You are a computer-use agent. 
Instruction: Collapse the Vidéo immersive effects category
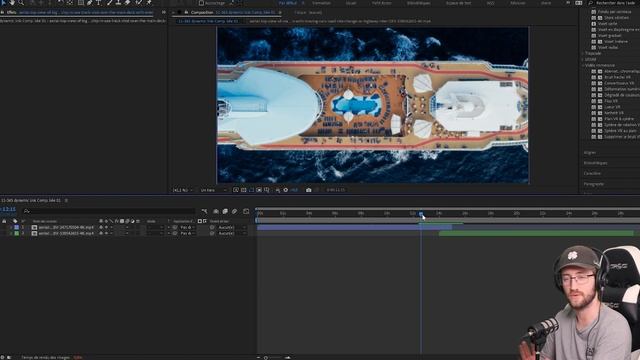click(x=583, y=65)
